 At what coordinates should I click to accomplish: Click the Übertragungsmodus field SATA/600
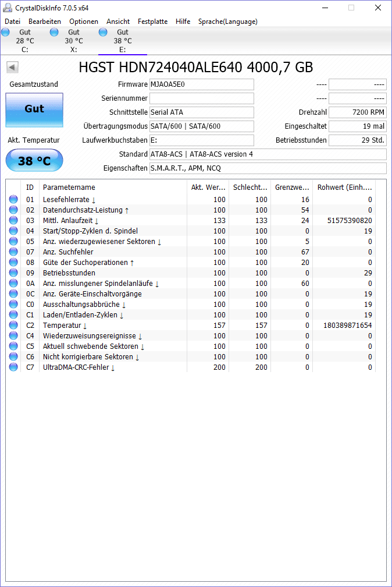pos(202,126)
